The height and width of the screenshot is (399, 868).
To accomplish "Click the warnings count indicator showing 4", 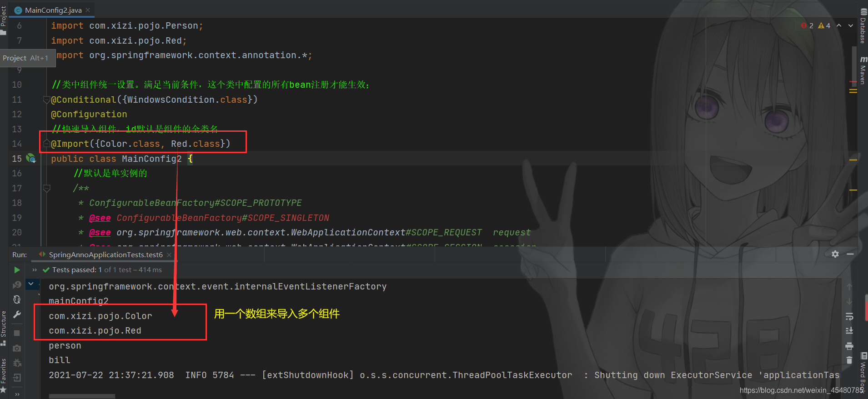I will click(824, 26).
